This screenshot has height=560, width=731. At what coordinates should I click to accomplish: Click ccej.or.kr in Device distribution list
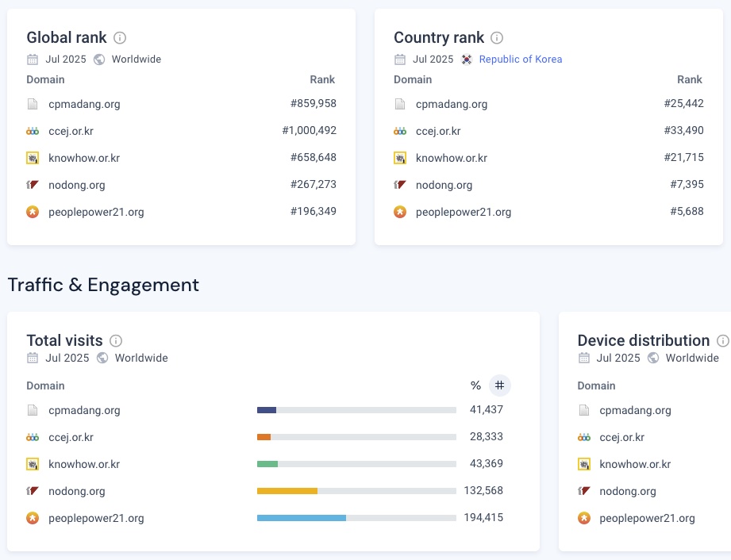point(621,437)
